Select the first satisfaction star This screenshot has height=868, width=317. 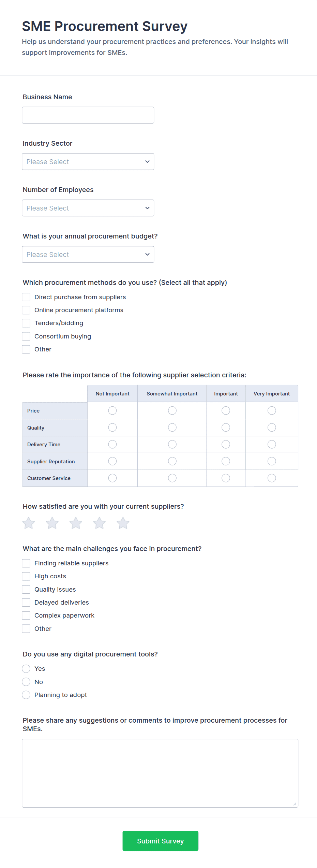[x=29, y=523]
